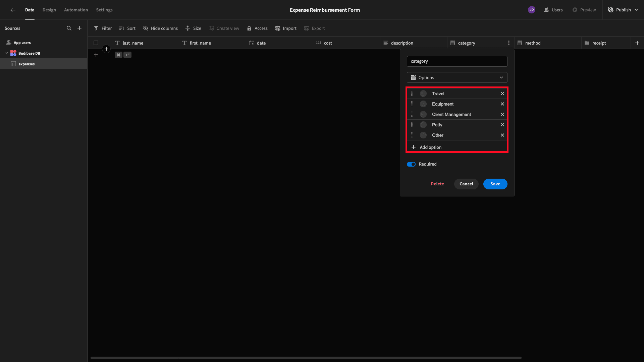The image size is (644, 362).
Task: Open the Filter tool
Action: [103, 28]
